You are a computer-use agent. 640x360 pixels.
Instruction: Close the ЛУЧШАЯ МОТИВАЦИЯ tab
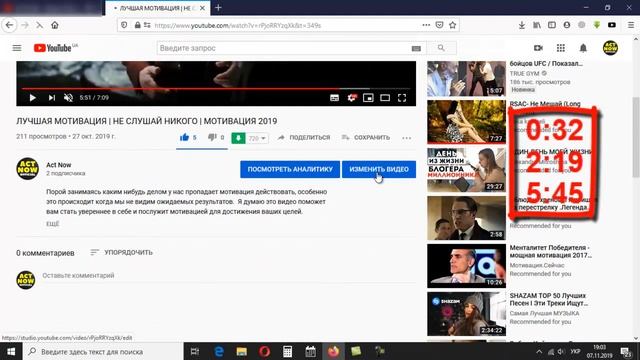(202, 8)
